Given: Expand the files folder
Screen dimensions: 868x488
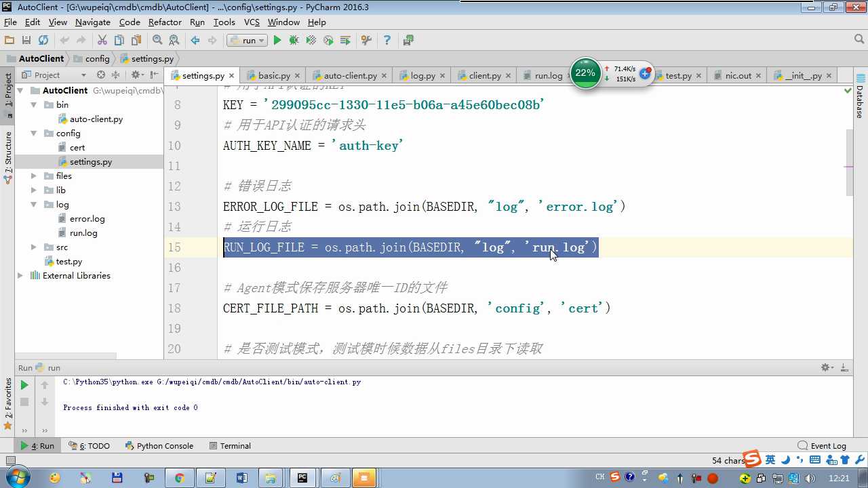Looking at the screenshot, I should (x=33, y=176).
